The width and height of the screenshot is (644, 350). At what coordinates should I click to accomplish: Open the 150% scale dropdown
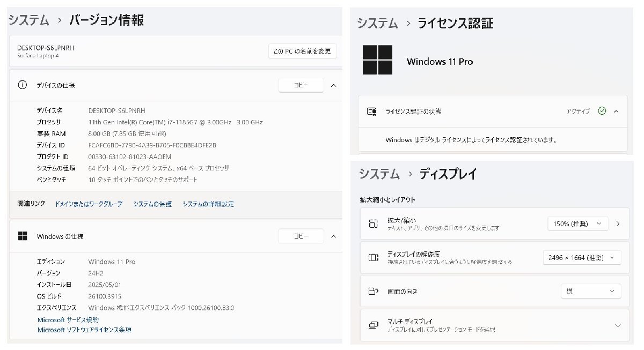coord(577,224)
